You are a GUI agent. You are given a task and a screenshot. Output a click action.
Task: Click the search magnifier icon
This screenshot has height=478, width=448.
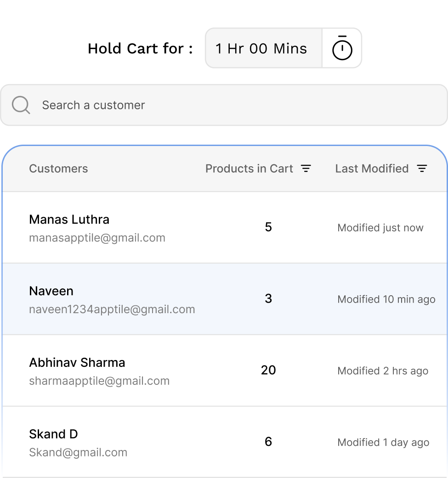pos(21,105)
